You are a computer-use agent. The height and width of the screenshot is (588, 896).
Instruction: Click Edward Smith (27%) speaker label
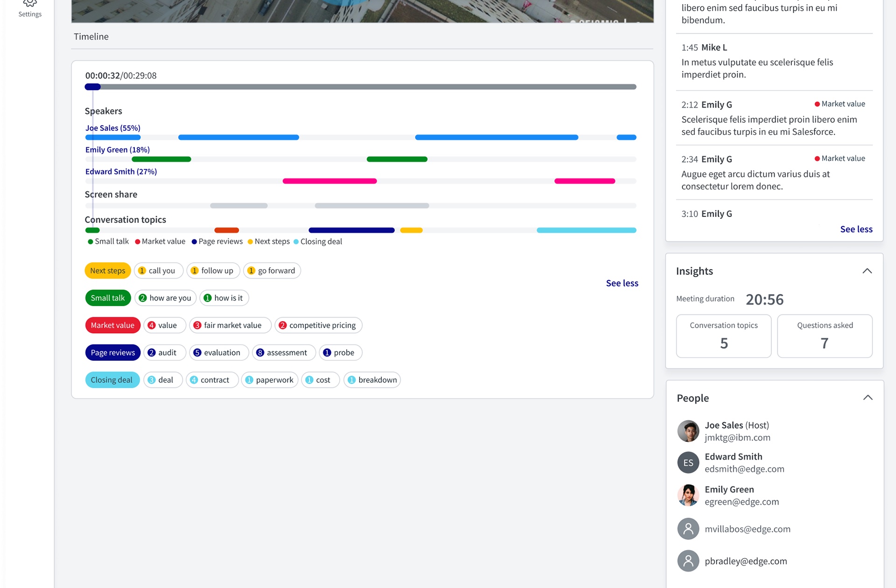tap(121, 172)
